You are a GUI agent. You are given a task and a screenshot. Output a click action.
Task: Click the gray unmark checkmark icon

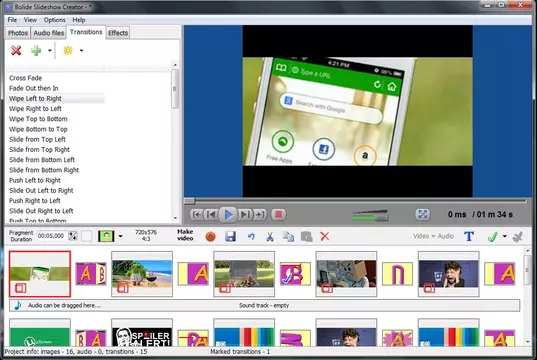[517, 236]
